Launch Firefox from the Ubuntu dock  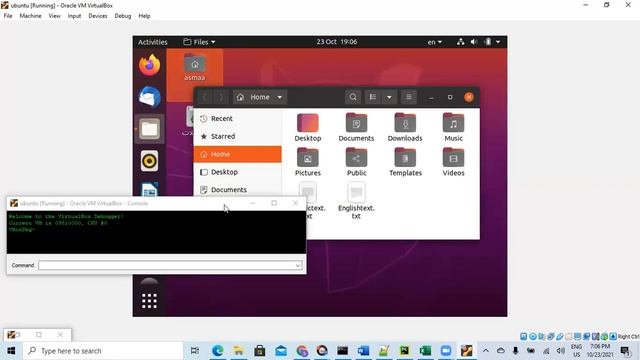pyautogui.click(x=149, y=65)
